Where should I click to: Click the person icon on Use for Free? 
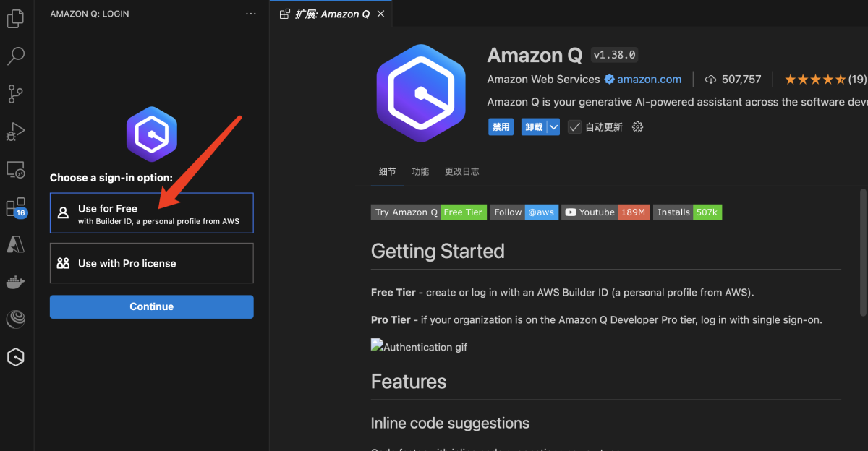pyautogui.click(x=64, y=213)
